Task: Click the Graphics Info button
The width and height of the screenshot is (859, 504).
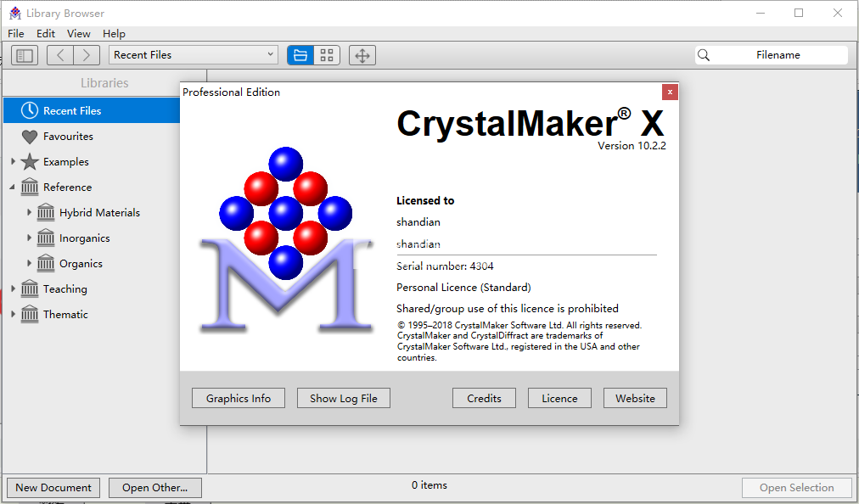Action: coord(239,398)
